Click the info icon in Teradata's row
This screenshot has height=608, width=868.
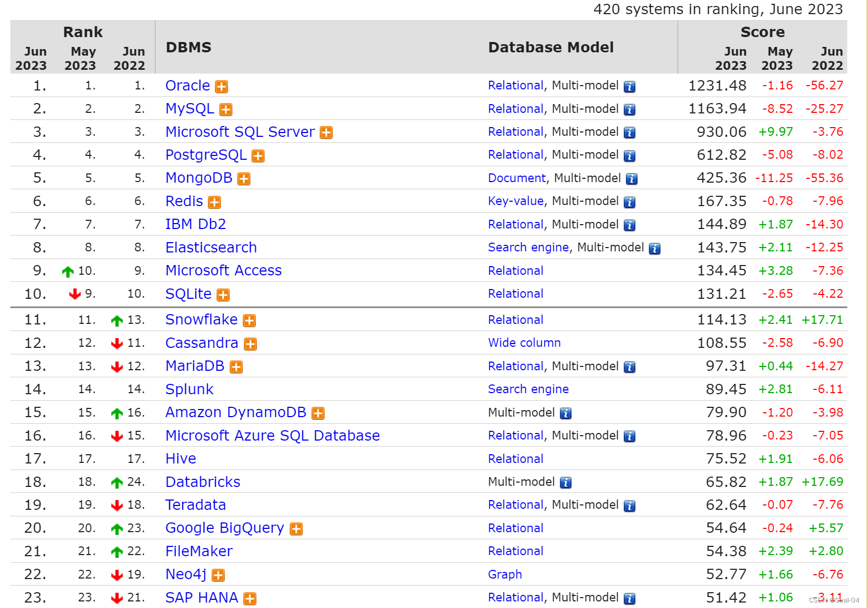click(x=630, y=506)
